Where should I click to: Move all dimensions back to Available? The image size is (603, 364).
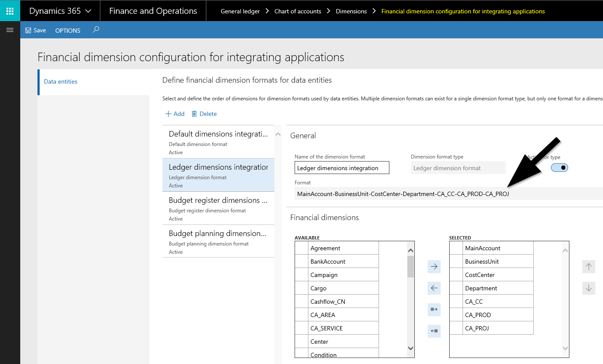[x=434, y=331]
